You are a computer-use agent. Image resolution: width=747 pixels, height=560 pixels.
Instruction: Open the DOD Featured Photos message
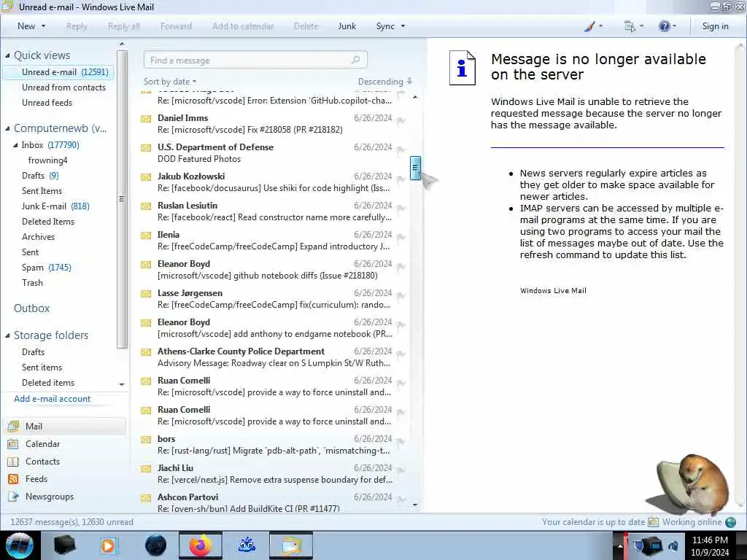click(273, 153)
